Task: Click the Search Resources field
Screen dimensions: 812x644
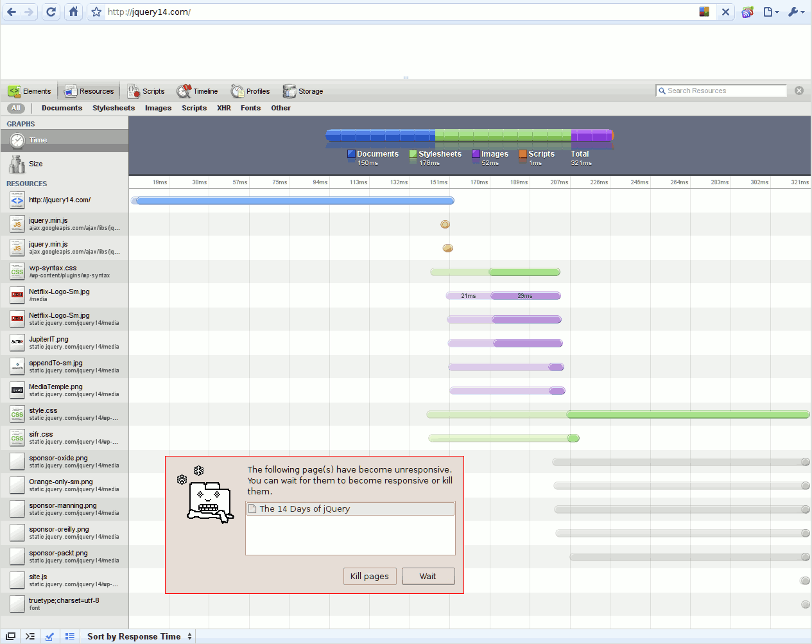Action: tap(724, 91)
